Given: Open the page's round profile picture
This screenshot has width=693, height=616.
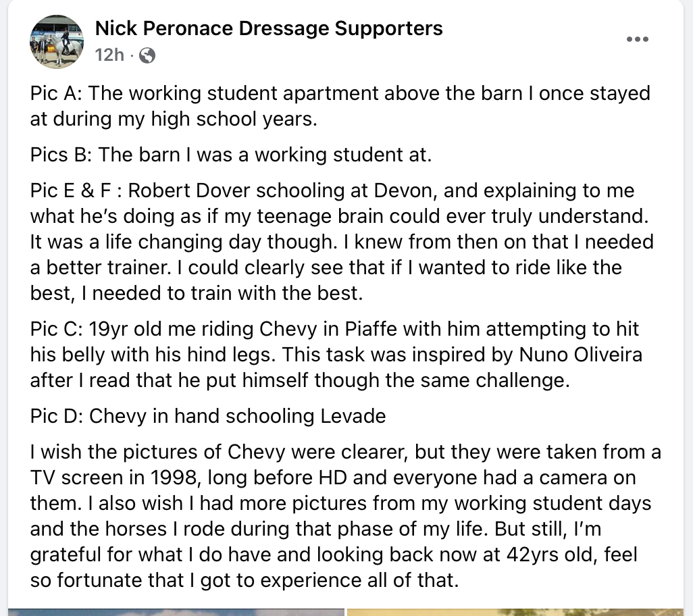Looking at the screenshot, I should tap(57, 41).
